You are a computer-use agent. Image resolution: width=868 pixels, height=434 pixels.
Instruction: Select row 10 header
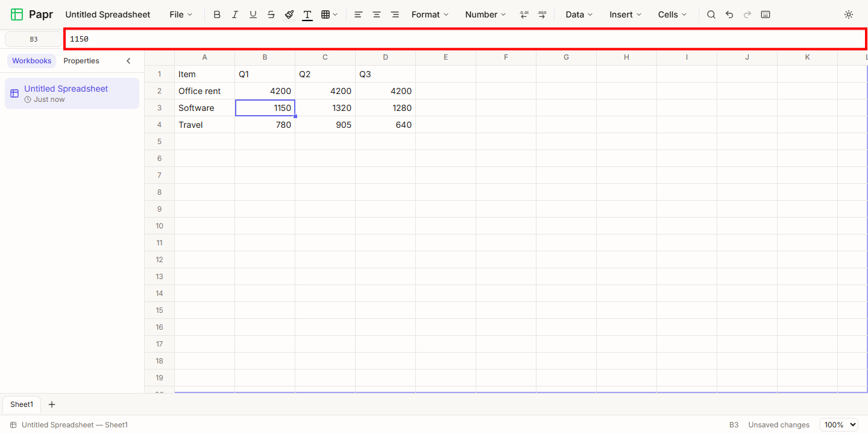click(160, 226)
